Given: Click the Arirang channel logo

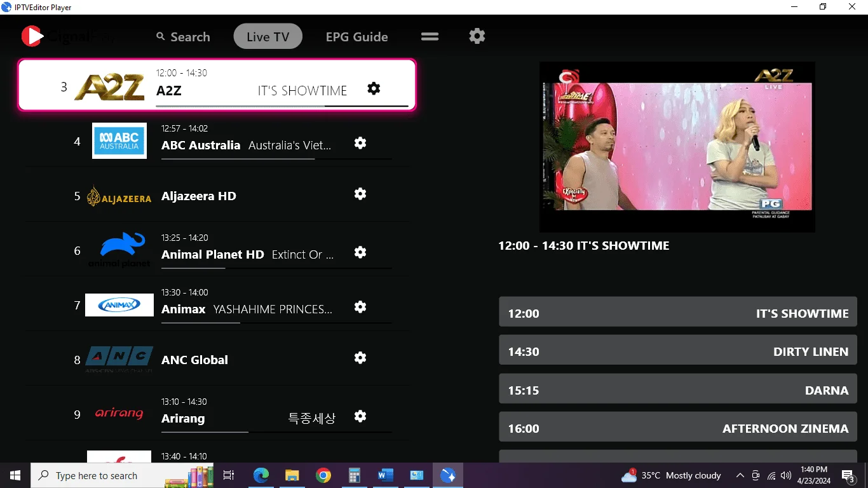Looking at the screenshot, I should click(119, 414).
